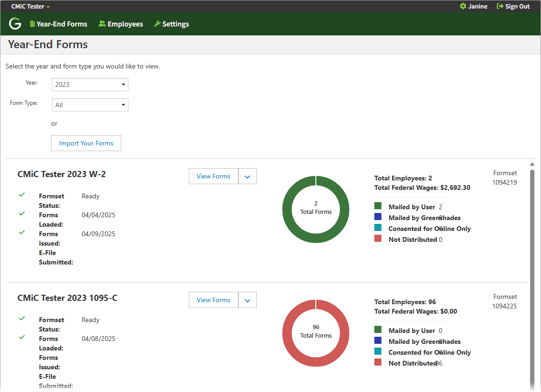This screenshot has width=541, height=392.
Task: Click the scrollbar up arrow
Action: click(x=532, y=164)
